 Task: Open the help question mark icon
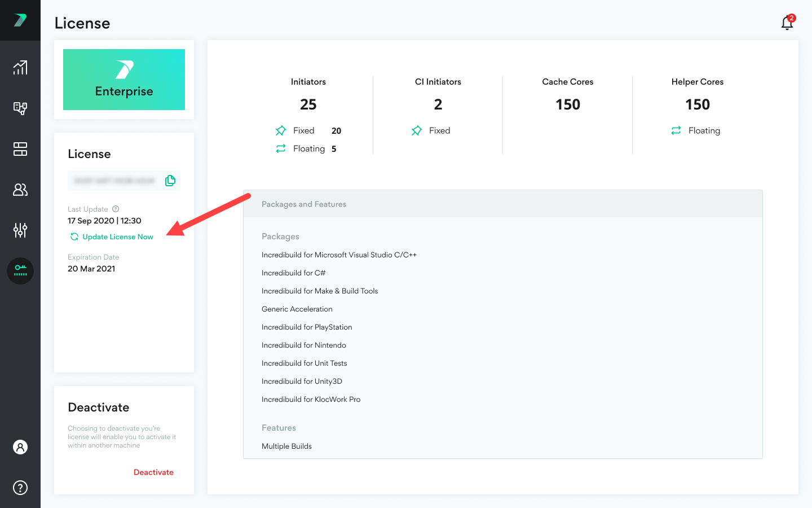(20, 488)
